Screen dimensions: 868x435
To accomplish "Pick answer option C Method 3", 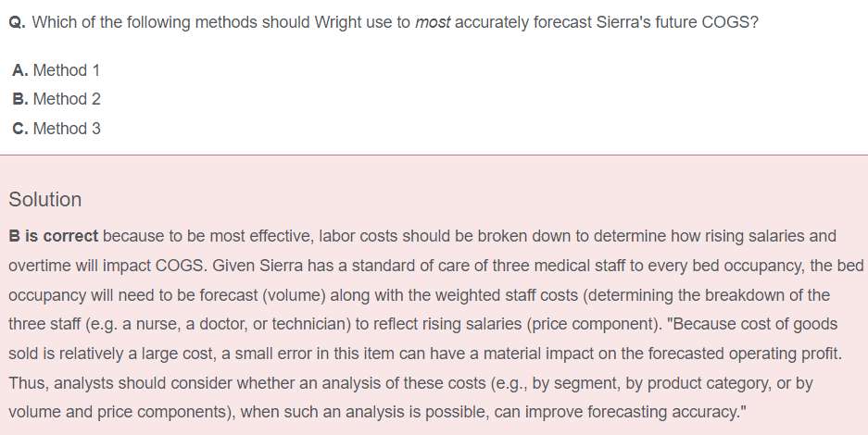I will (x=57, y=129).
